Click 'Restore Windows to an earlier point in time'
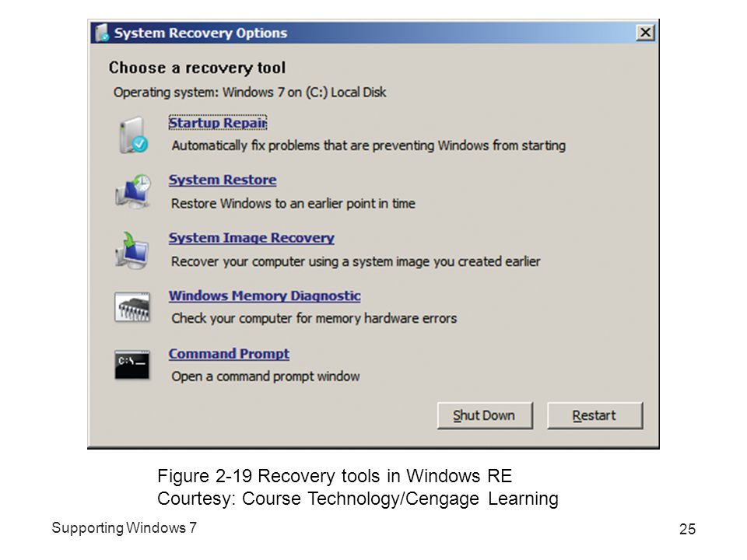 coord(293,204)
